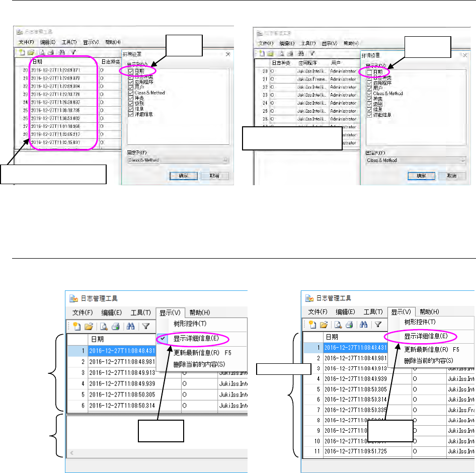Toggle 用户 checkbox in dialog with 日期 unchecked

(369, 89)
